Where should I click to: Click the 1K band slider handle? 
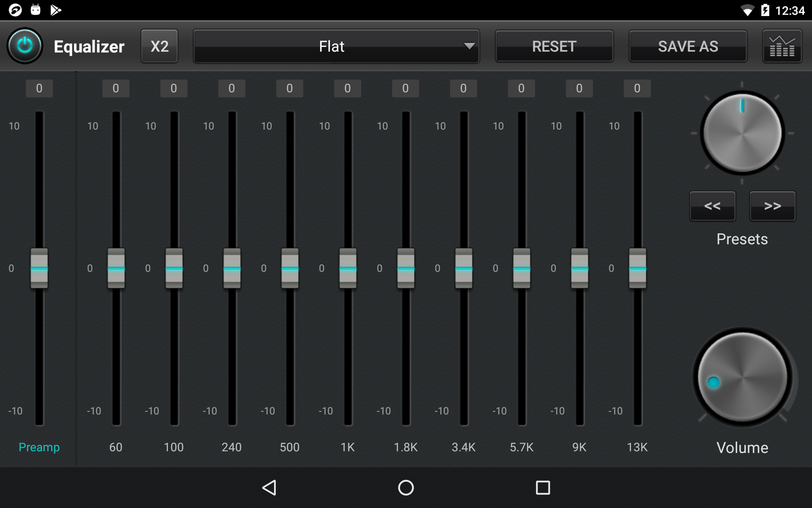348,268
